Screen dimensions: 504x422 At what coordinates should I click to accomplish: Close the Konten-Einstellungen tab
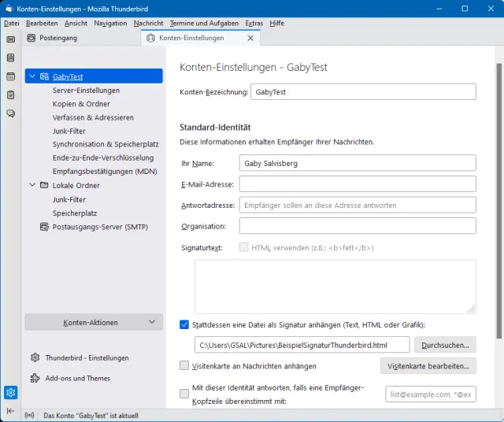[250, 38]
